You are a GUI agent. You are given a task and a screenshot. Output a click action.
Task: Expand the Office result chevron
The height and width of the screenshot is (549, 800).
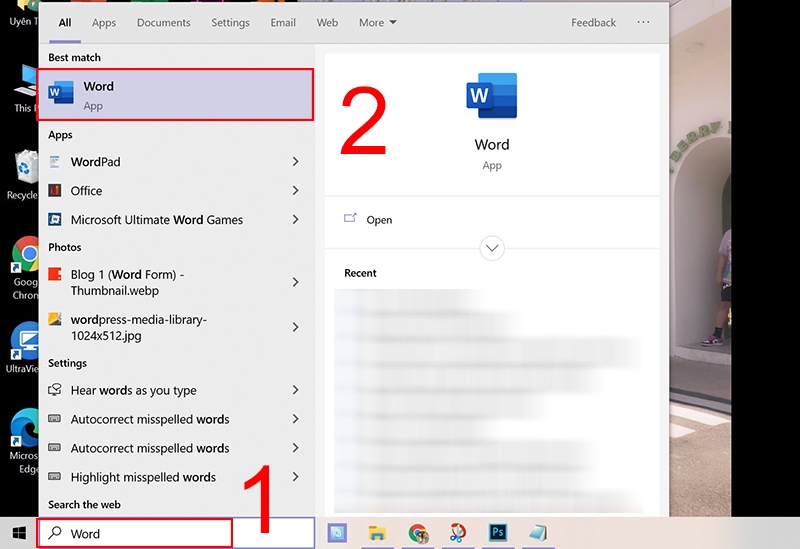[x=295, y=190]
